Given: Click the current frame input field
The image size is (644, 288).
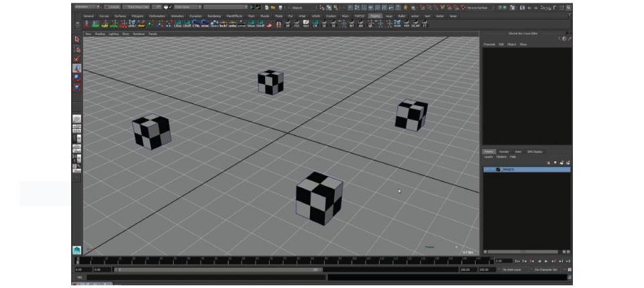Looking at the screenshot, I should [504, 261].
